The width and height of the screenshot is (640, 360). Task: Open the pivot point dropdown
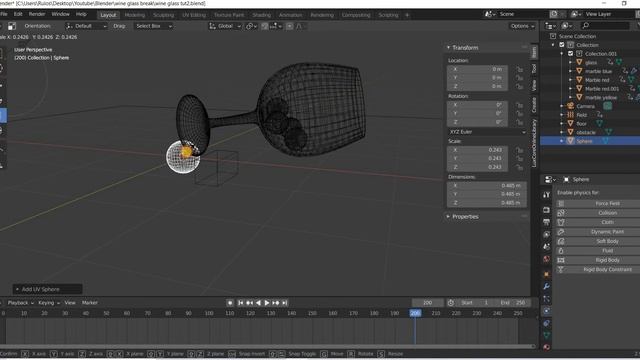251,26
